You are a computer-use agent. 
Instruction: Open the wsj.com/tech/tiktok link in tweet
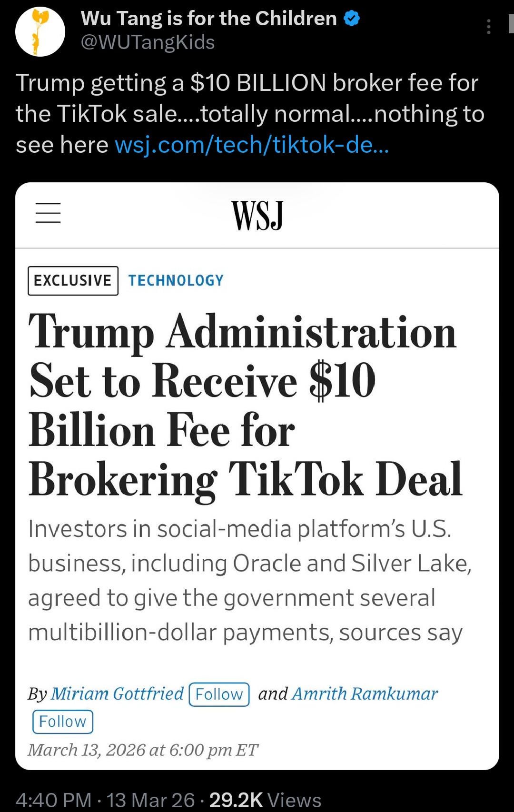[252, 145]
